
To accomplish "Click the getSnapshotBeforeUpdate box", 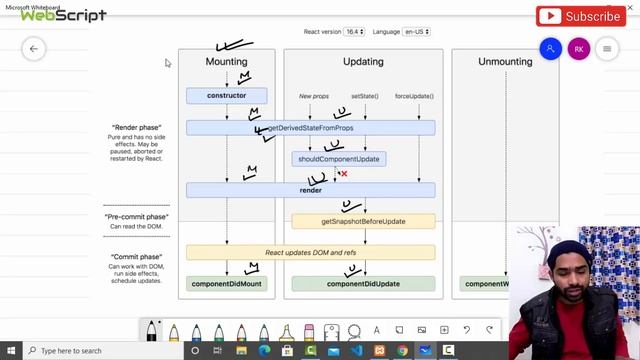I will (x=363, y=221).
